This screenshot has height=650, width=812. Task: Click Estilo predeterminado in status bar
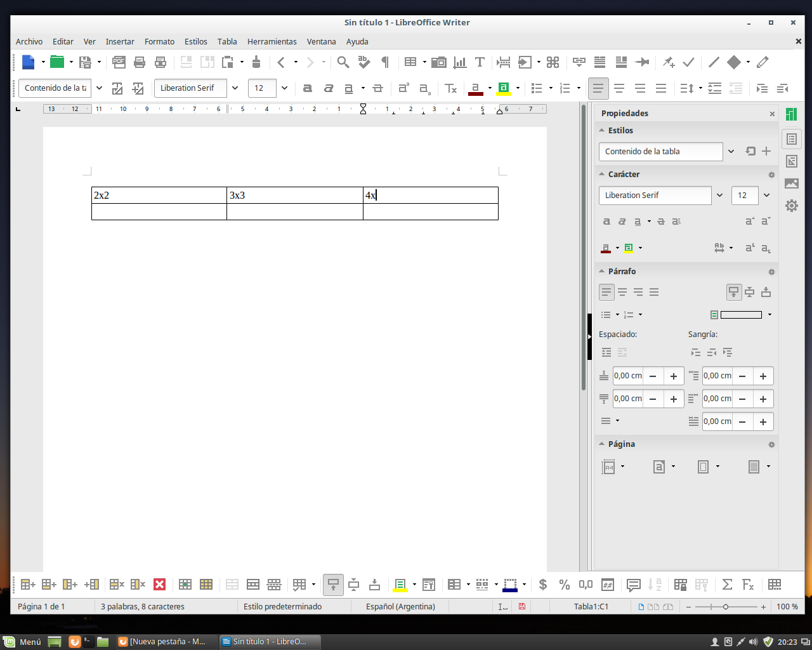[x=282, y=606]
